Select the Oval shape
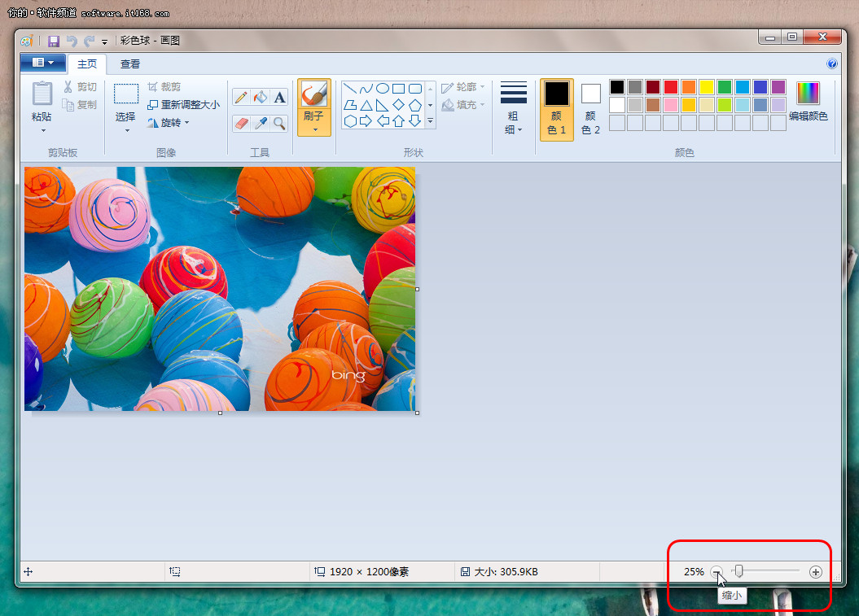Image resolution: width=859 pixels, height=616 pixels. tap(383, 89)
